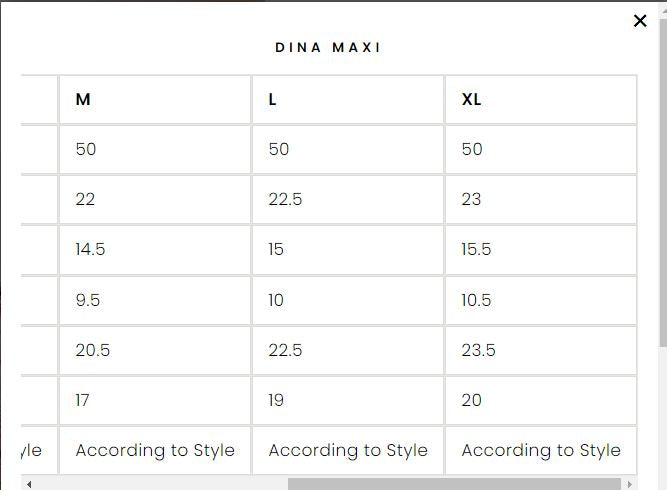The image size is (667, 490).
Task: Click the 17 cell in M column
Action: click(82, 400)
